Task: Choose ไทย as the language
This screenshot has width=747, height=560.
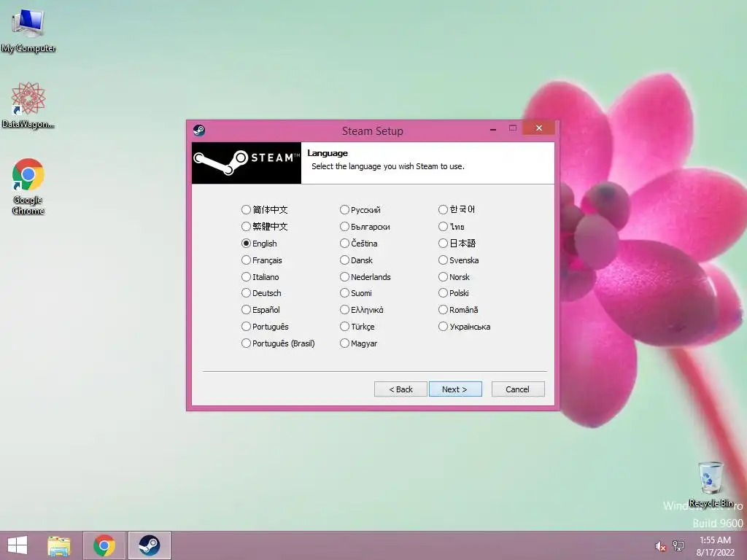Action: tap(452, 226)
